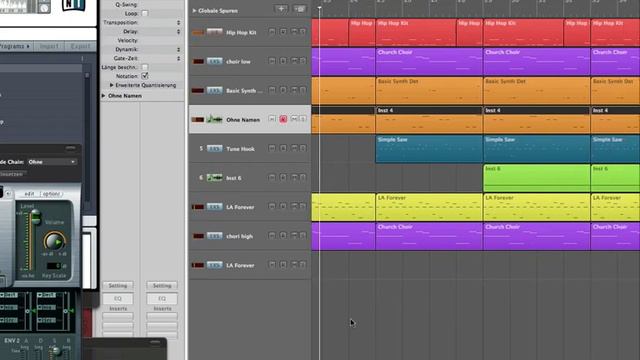The width and height of the screenshot is (640, 360).
Task: Open the Gate-Zeit value menu
Action: coord(178,58)
